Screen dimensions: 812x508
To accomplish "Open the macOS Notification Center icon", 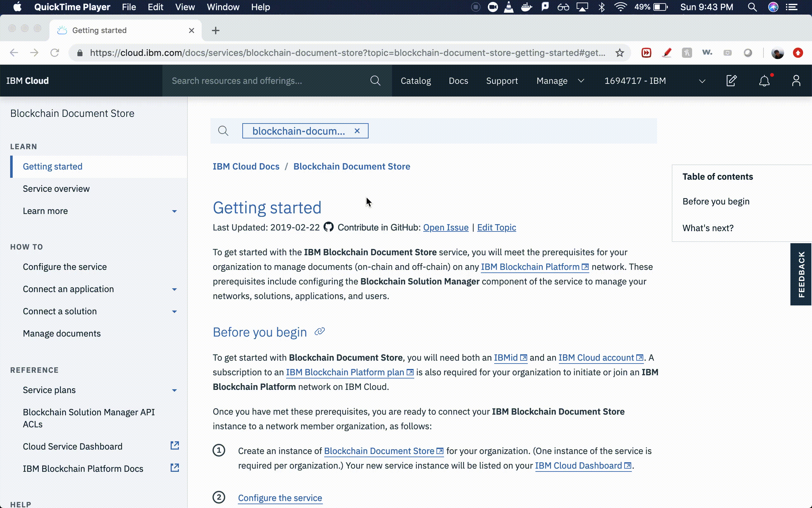I will (792, 7).
